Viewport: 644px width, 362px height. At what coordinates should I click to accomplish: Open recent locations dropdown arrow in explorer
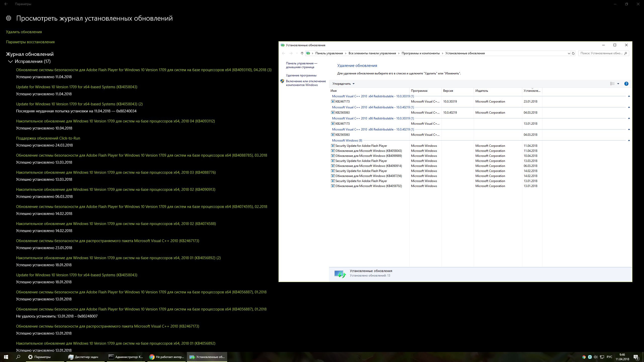coord(297,53)
